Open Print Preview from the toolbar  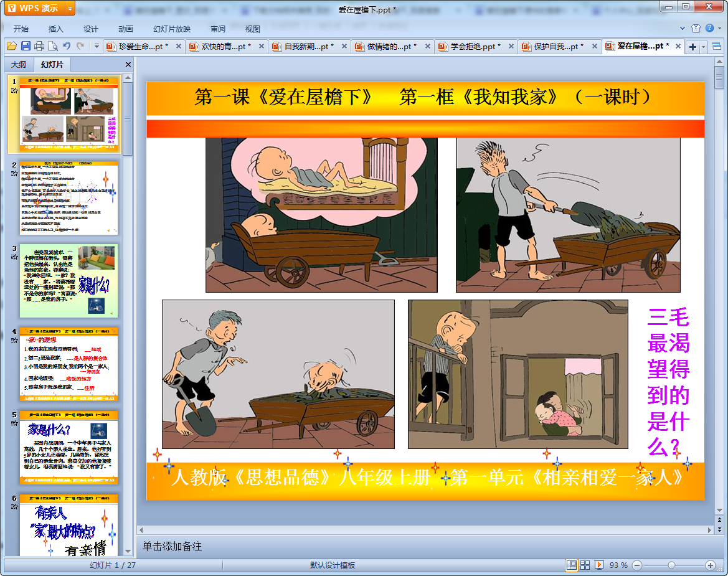click(53, 46)
